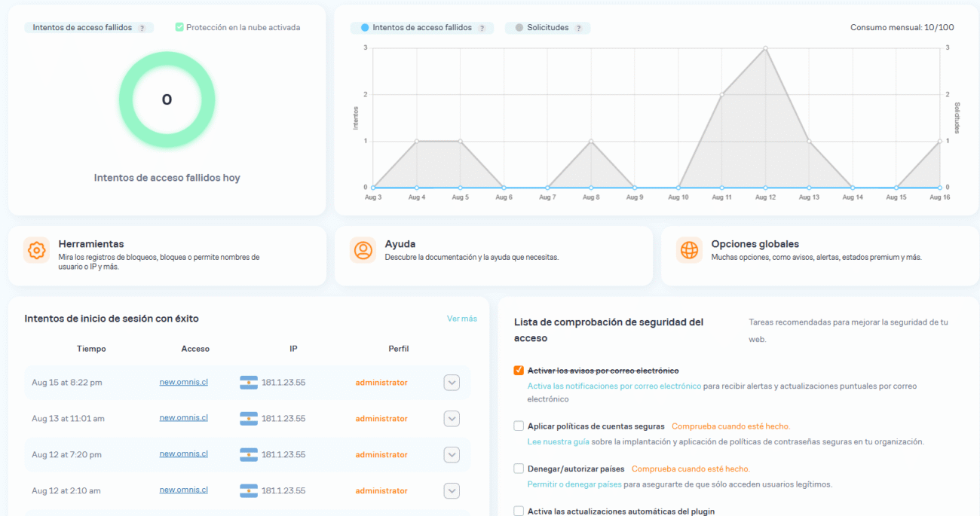Open the Opciones globales section

pyautogui.click(x=755, y=244)
